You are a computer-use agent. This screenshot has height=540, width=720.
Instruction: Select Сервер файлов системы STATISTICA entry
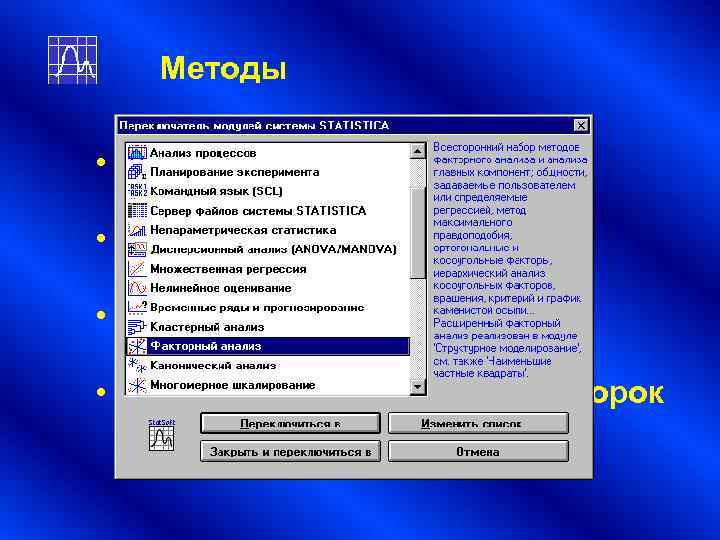point(268,211)
